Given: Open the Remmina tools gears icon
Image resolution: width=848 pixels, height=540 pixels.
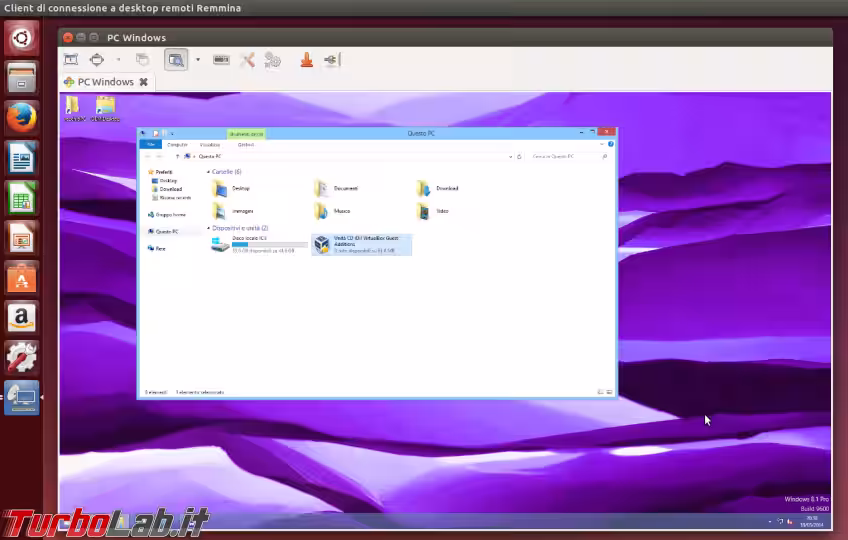Looking at the screenshot, I should point(273,60).
